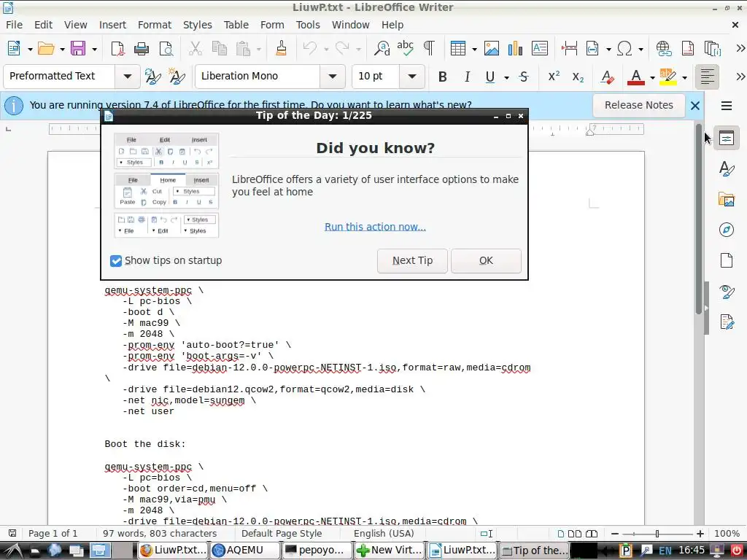Screen dimensions: 747x560
Task: Run the Spelling check icon
Action: pos(406,49)
